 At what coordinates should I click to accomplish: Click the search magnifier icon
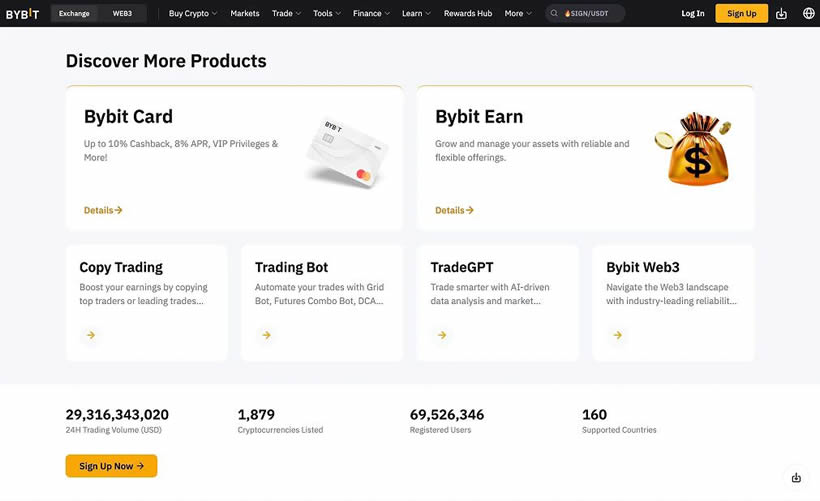pyautogui.click(x=554, y=14)
